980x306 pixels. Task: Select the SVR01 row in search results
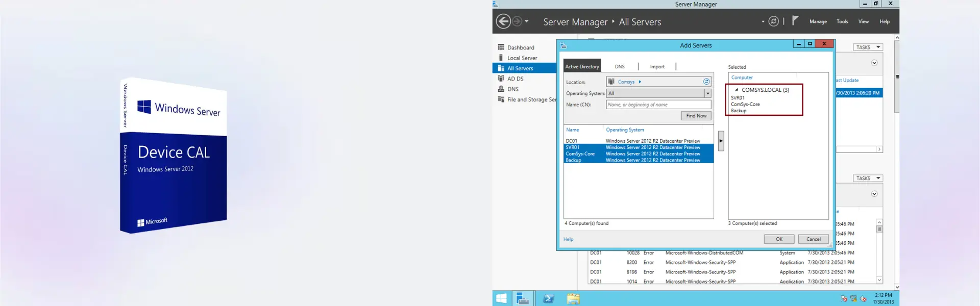(x=639, y=147)
